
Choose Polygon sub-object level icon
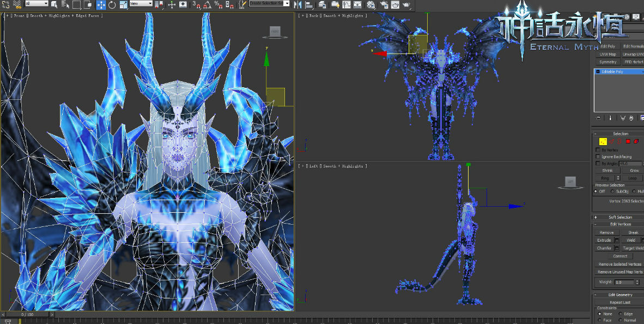click(x=628, y=141)
